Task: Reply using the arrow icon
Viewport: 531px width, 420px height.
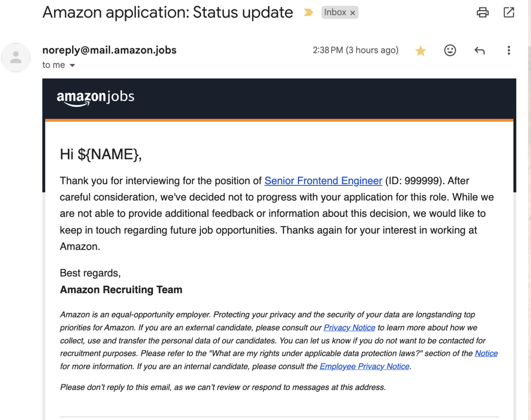Action: pos(480,50)
